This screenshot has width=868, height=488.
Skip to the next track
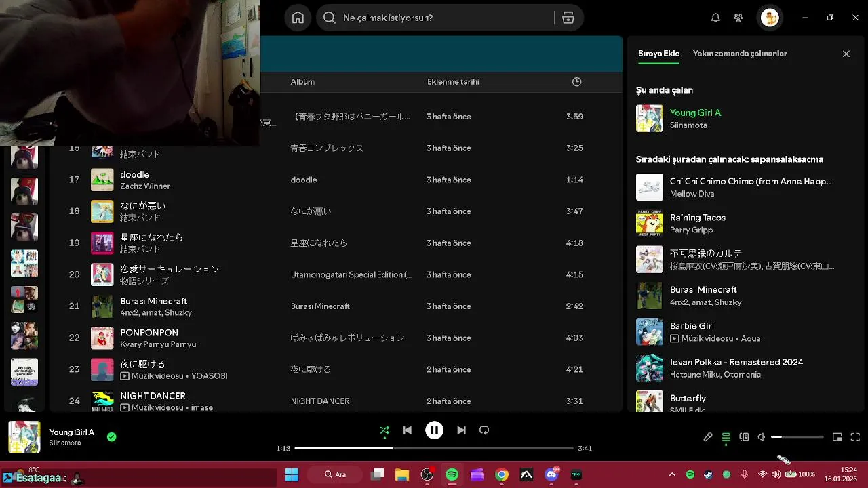tap(461, 430)
